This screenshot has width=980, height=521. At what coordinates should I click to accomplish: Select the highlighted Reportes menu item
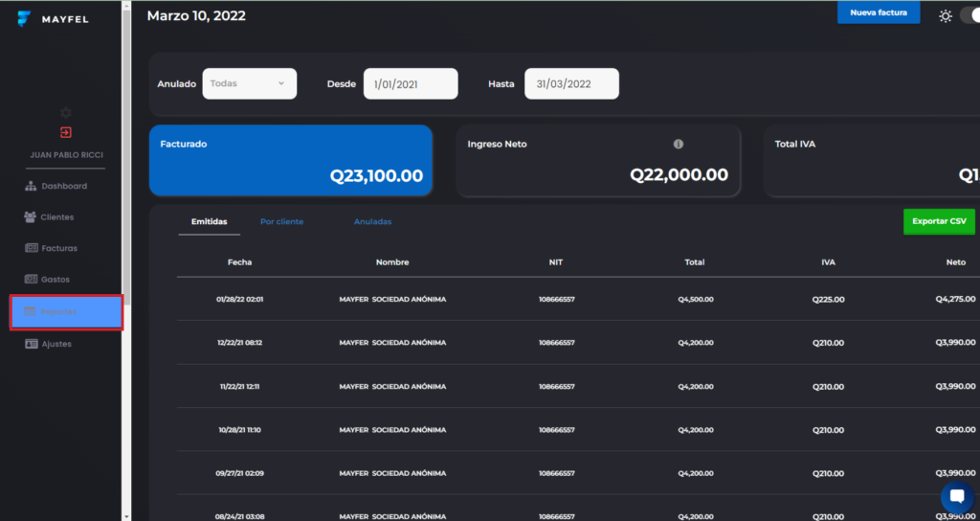pyautogui.click(x=66, y=312)
